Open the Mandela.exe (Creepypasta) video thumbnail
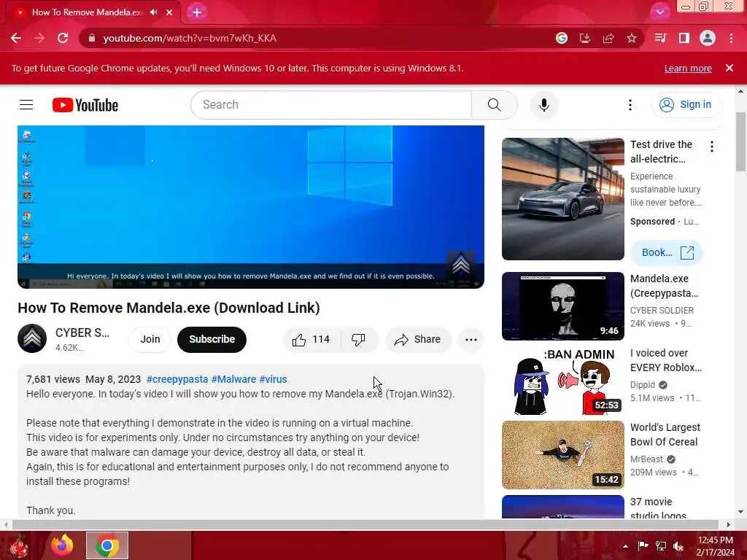The width and height of the screenshot is (747, 560). tap(562, 306)
